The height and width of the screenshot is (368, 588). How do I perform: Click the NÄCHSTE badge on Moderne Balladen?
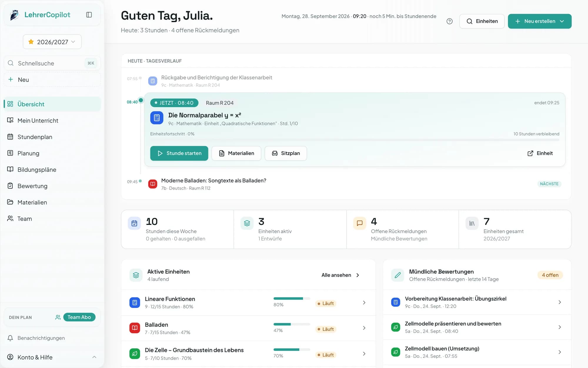click(549, 184)
